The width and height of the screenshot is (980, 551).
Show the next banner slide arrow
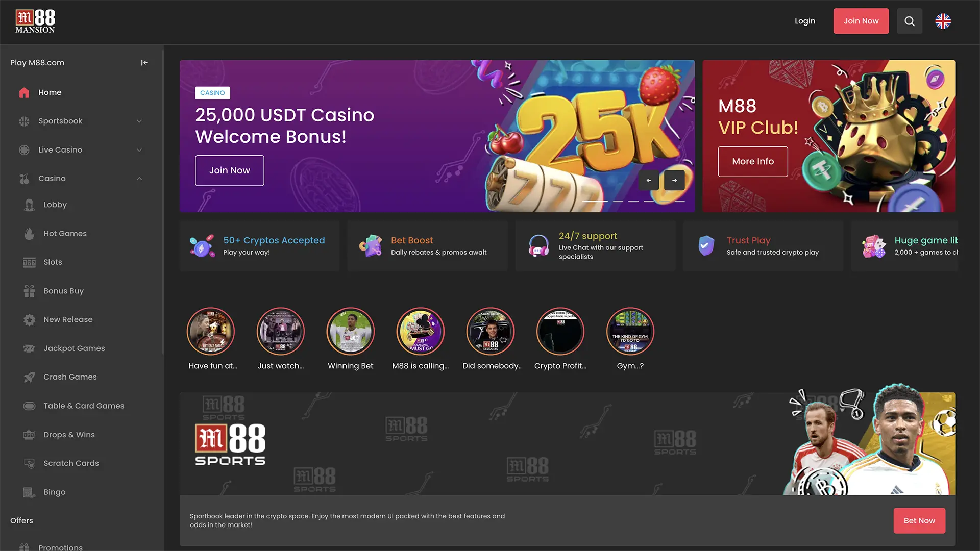coord(674,180)
